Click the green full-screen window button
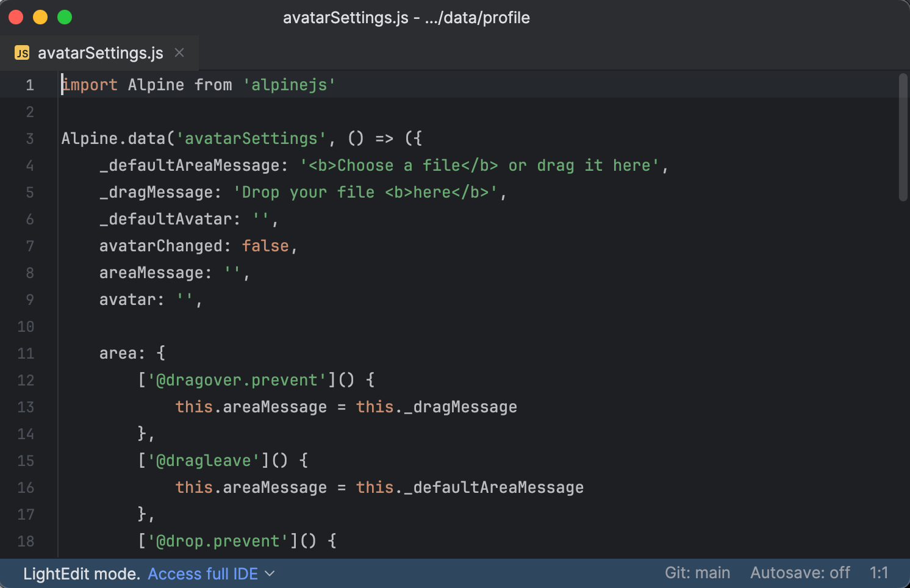Image resolution: width=910 pixels, height=588 pixels. pyautogui.click(x=64, y=17)
